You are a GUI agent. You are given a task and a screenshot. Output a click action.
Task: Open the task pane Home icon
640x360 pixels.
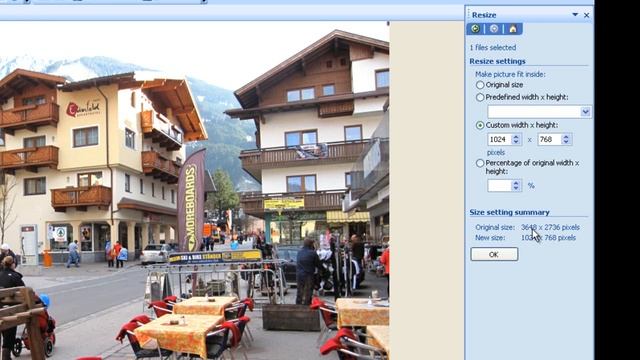513,29
